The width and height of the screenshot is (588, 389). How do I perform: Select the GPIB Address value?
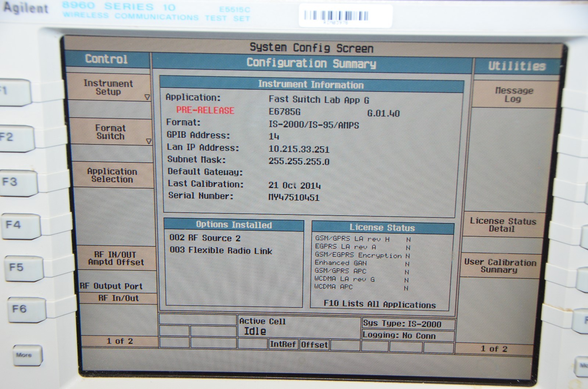tap(274, 137)
